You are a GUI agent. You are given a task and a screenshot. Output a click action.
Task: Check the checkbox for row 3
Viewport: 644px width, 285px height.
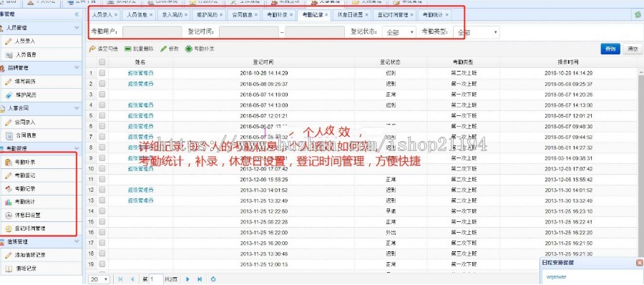coord(102,95)
